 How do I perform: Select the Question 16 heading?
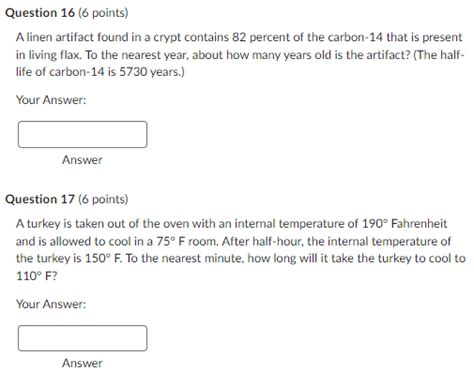pyautogui.click(x=40, y=13)
